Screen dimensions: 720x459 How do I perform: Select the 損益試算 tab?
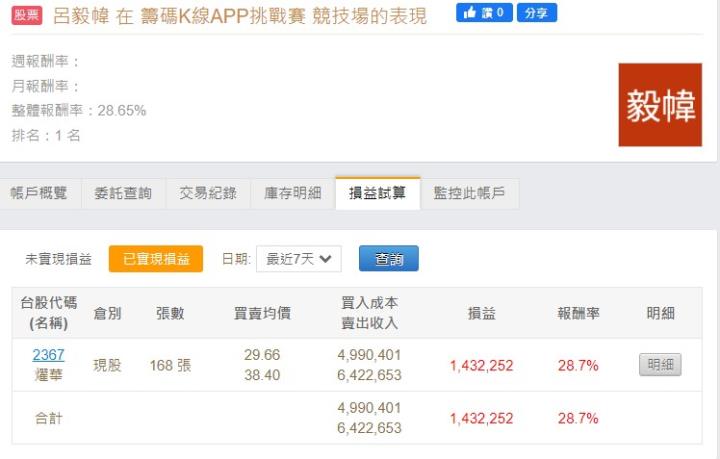click(377, 193)
